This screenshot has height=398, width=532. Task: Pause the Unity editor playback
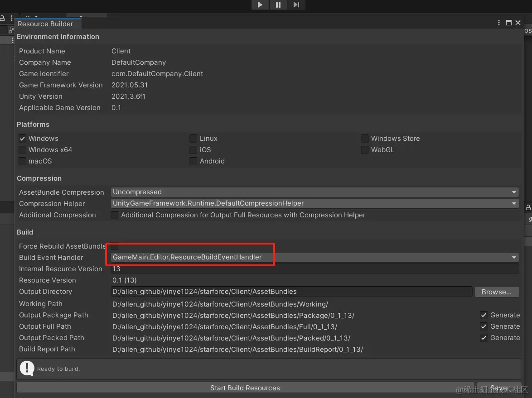[278, 5]
